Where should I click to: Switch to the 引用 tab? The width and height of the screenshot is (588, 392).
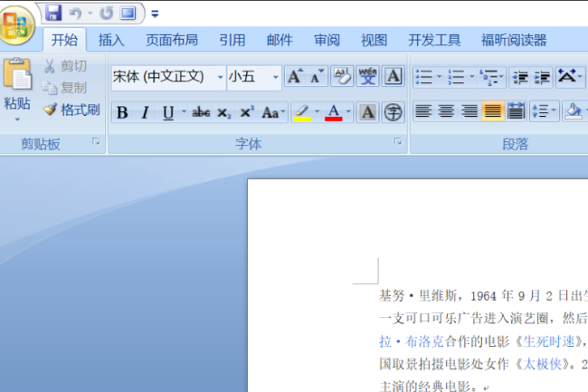click(x=232, y=40)
